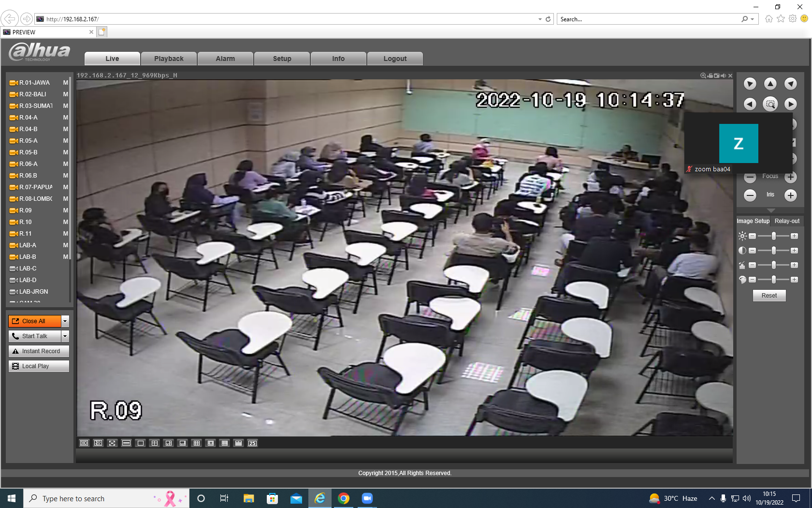This screenshot has height=508, width=812.
Task: Decrease Iris with the minus button
Action: pos(750,195)
